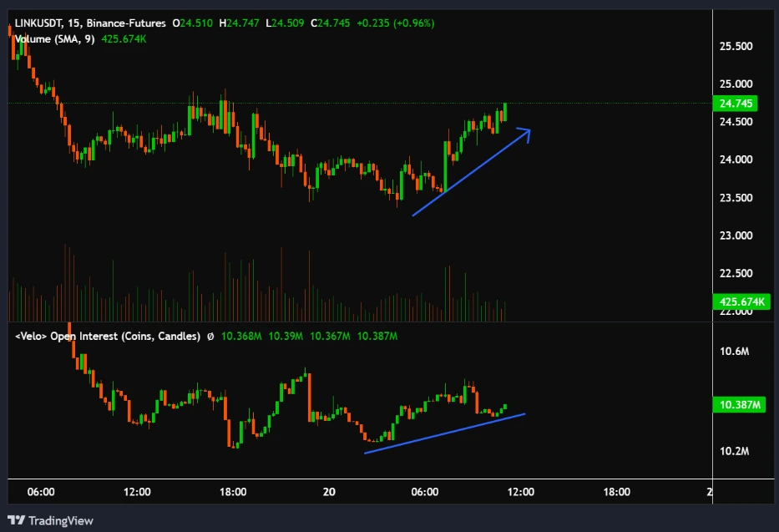Click the 25.500 price axis label
Viewport: 779px width, 532px height.
(736, 46)
